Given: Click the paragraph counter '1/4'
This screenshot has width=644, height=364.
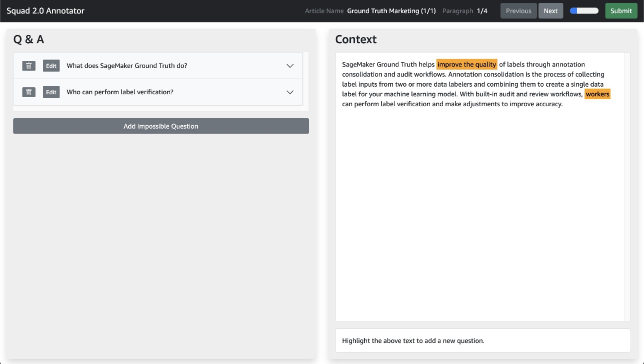Looking at the screenshot, I should (x=482, y=11).
